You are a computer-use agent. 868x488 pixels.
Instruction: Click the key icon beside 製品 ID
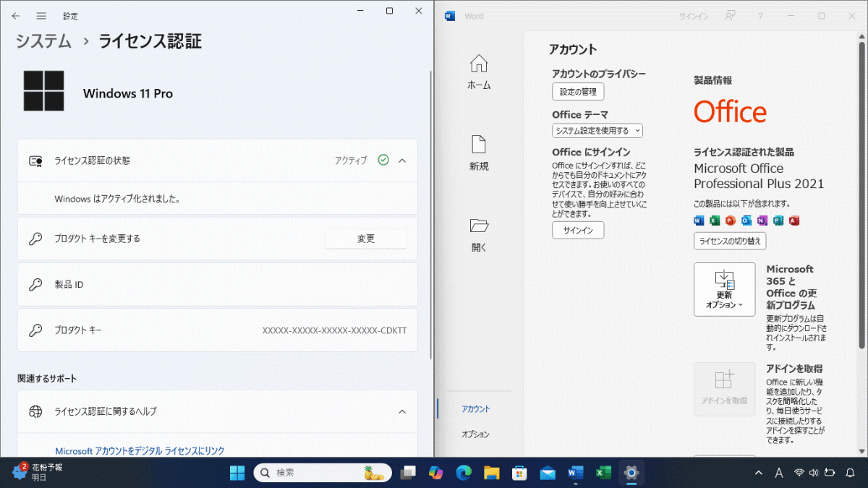pos(35,285)
